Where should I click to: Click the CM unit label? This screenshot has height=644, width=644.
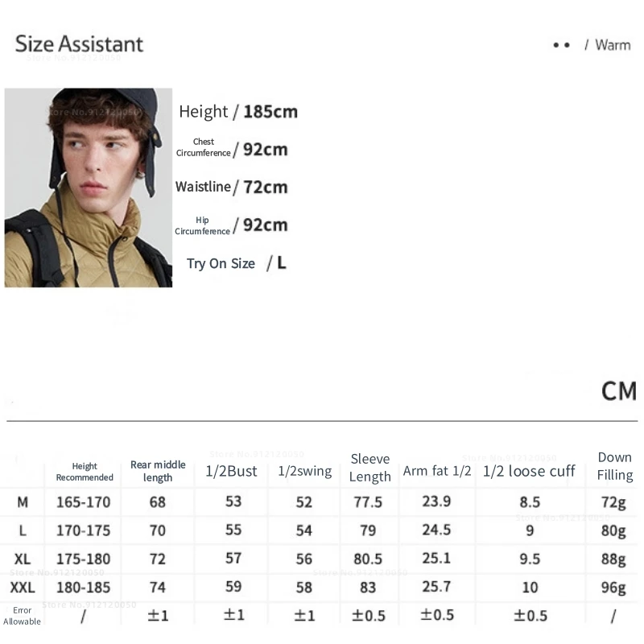pyautogui.click(x=619, y=391)
